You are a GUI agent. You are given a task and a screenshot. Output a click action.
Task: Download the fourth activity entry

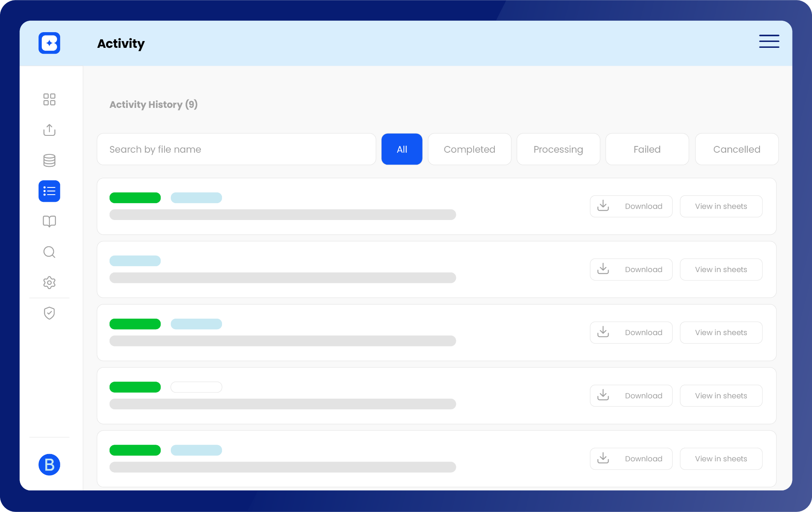pos(631,396)
